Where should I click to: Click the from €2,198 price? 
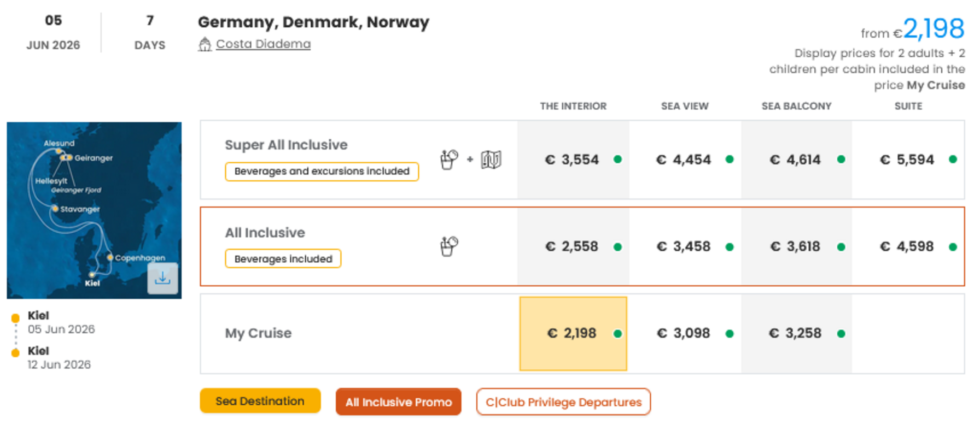coord(933,29)
